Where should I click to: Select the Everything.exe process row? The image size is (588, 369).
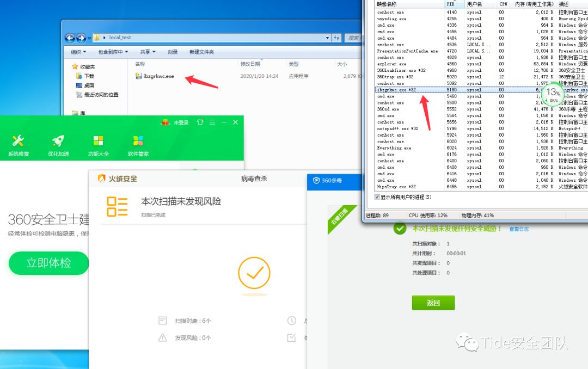click(x=481, y=148)
